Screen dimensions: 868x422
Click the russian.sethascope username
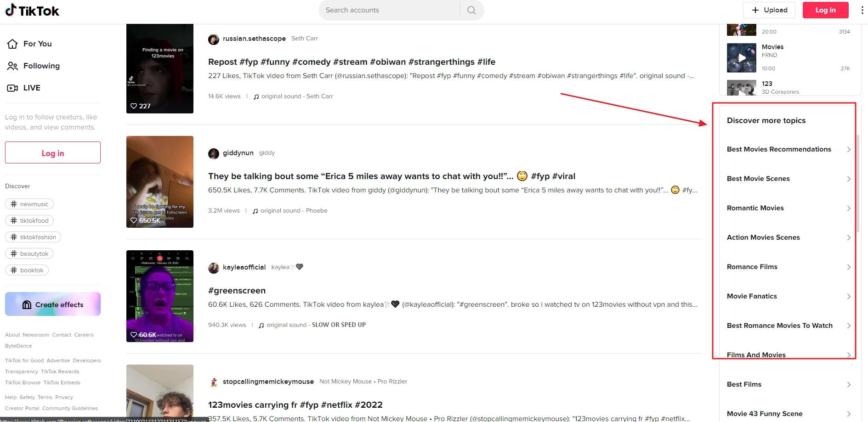pos(254,39)
